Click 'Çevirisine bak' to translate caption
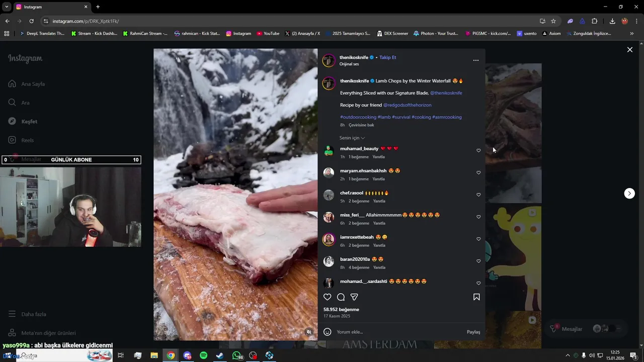Viewport: 644px width, 362px height. tap(361, 125)
